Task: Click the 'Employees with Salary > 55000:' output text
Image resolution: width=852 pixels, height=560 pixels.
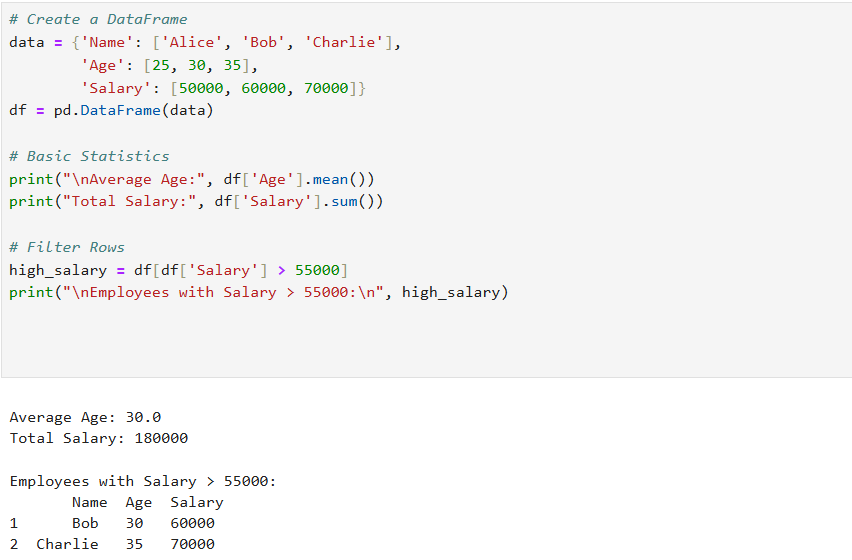Action: [x=143, y=481]
